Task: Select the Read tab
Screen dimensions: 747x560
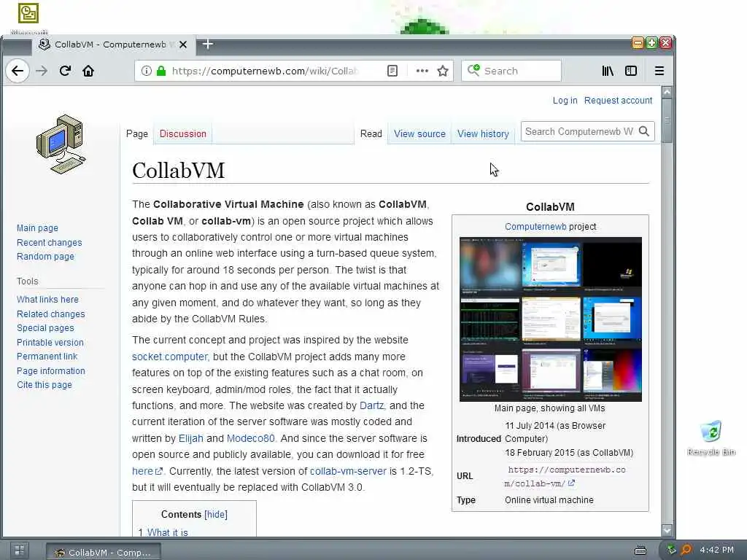Action: point(371,134)
